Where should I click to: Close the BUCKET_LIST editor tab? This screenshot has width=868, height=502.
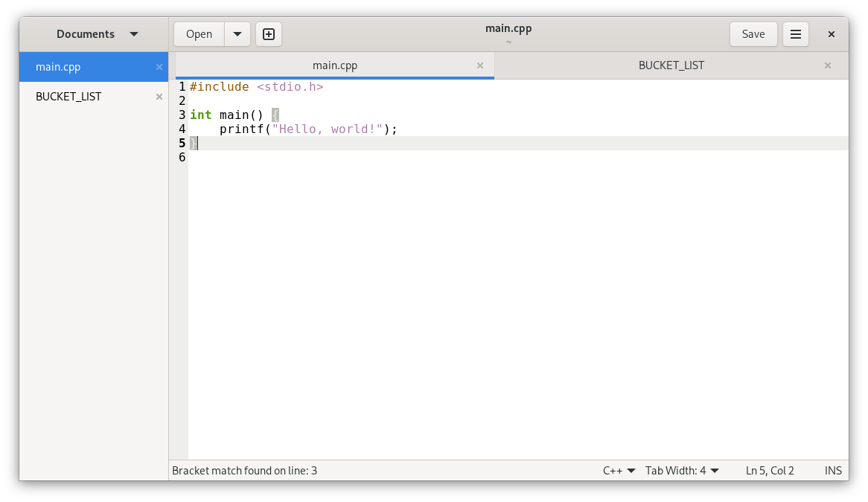tap(827, 65)
